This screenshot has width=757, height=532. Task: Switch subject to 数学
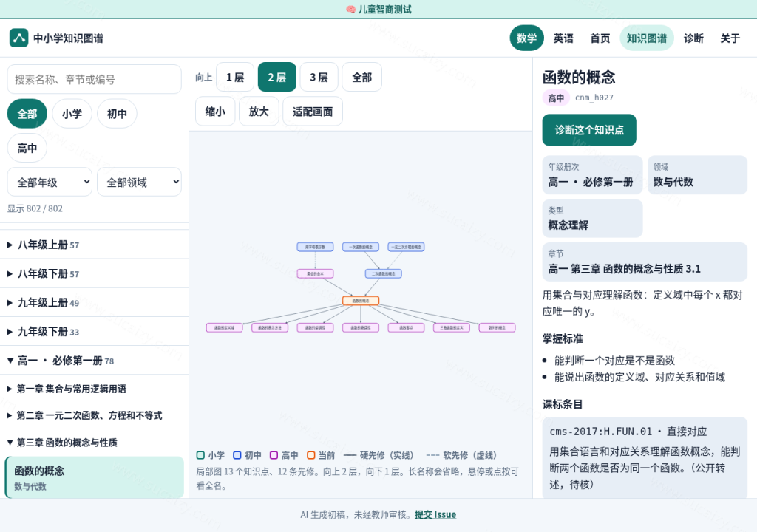(x=526, y=38)
